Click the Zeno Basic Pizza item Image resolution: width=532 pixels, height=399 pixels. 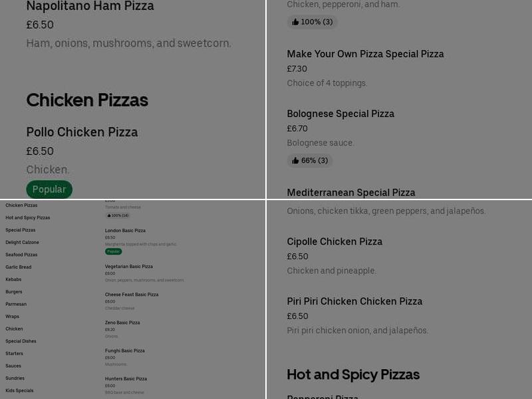(122, 323)
